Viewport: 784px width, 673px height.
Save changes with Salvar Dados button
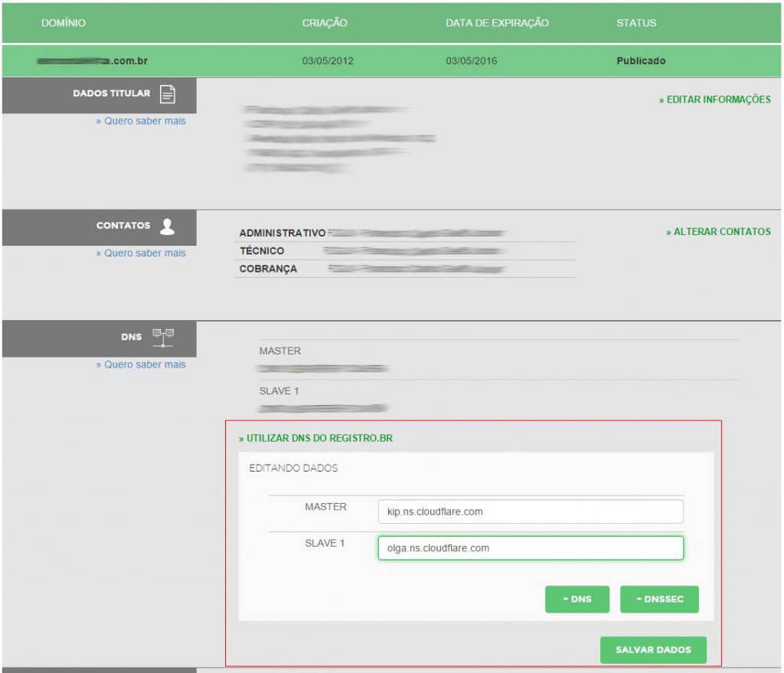coord(653,649)
